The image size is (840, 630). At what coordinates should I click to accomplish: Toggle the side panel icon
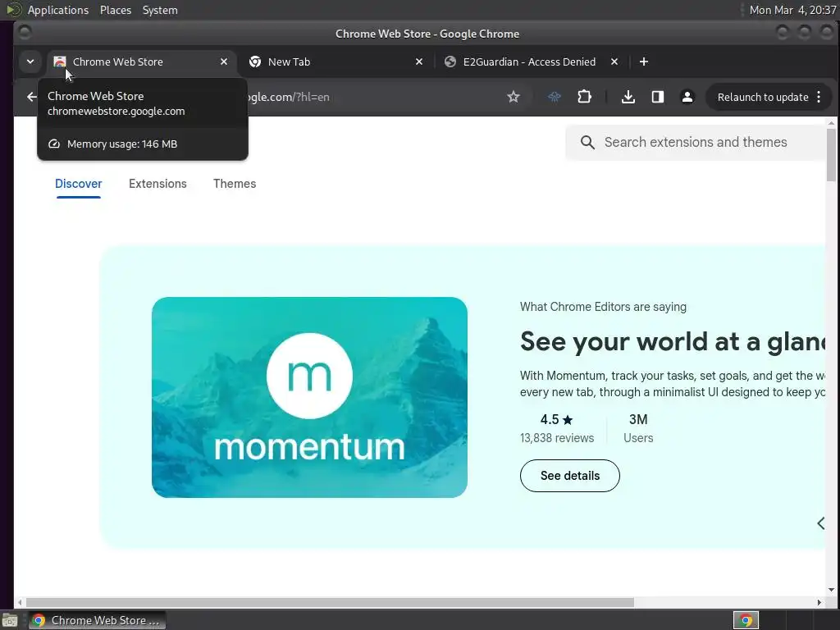658,97
